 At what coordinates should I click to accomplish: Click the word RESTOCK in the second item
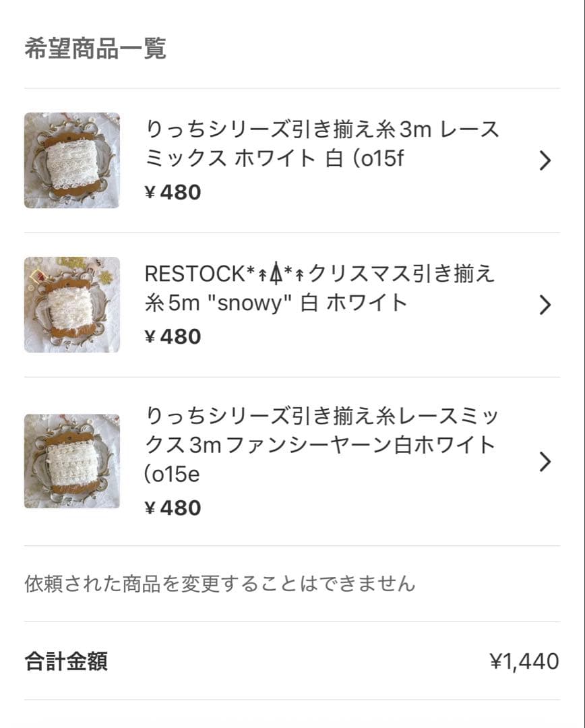coord(195,274)
